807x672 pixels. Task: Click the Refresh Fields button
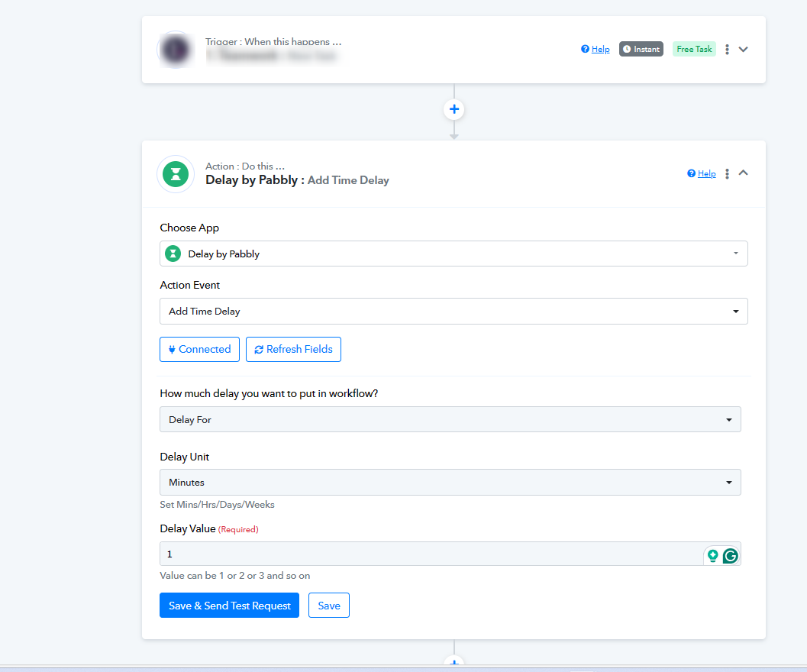click(293, 349)
